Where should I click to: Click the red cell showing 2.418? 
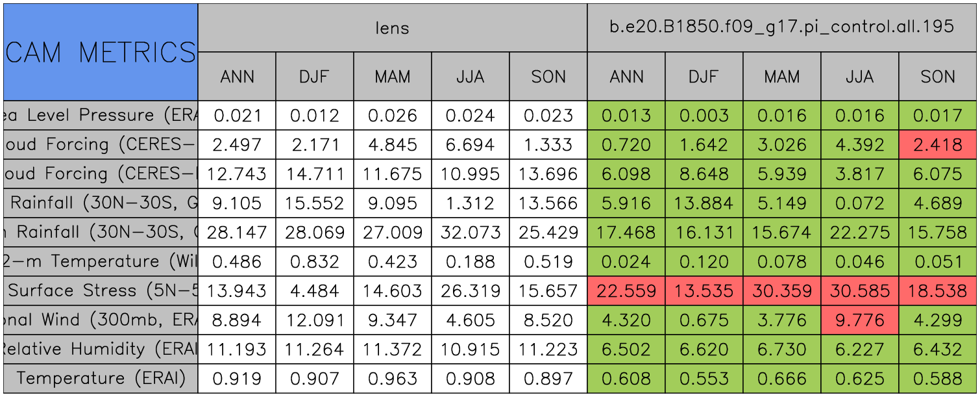(938, 145)
